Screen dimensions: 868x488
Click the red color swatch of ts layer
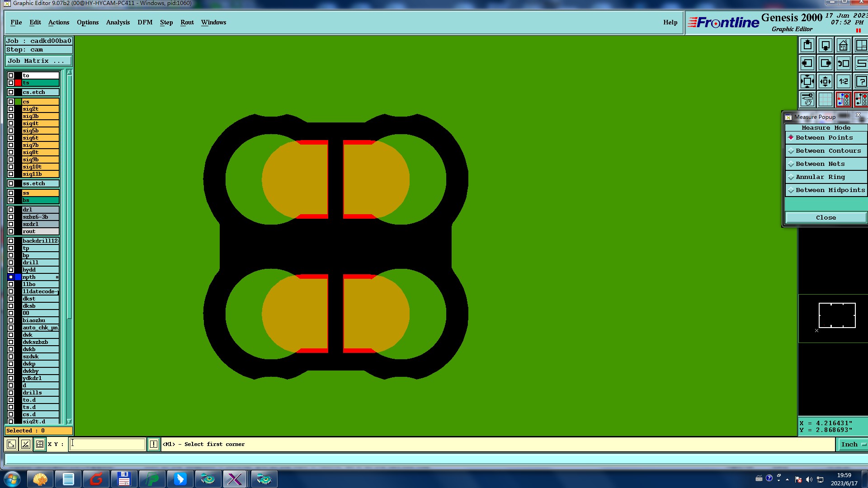click(x=18, y=83)
